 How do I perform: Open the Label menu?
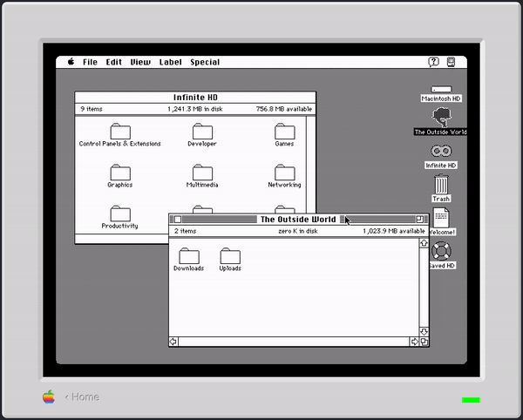(x=171, y=62)
